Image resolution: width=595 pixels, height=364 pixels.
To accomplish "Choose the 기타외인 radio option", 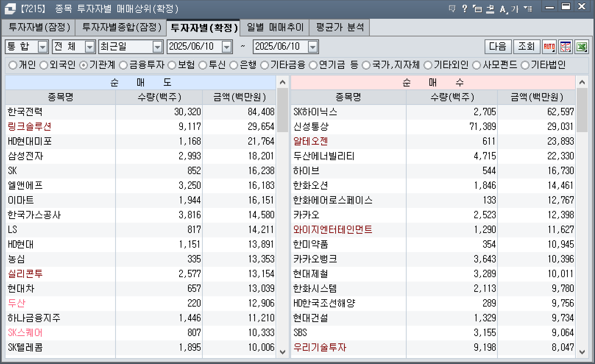I will tap(428, 65).
